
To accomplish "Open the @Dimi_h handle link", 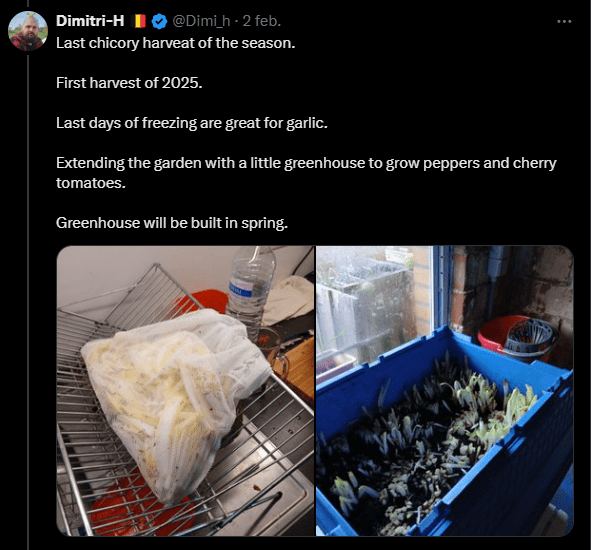I will click(x=201, y=21).
